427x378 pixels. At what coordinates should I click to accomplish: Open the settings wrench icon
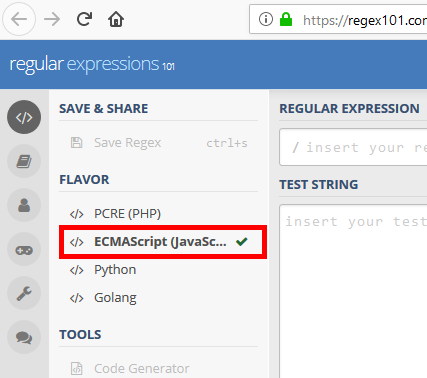(24, 293)
